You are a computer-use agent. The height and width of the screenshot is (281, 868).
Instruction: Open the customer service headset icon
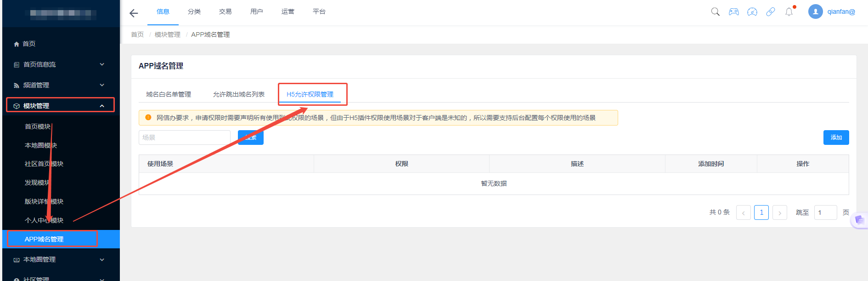tap(752, 12)
